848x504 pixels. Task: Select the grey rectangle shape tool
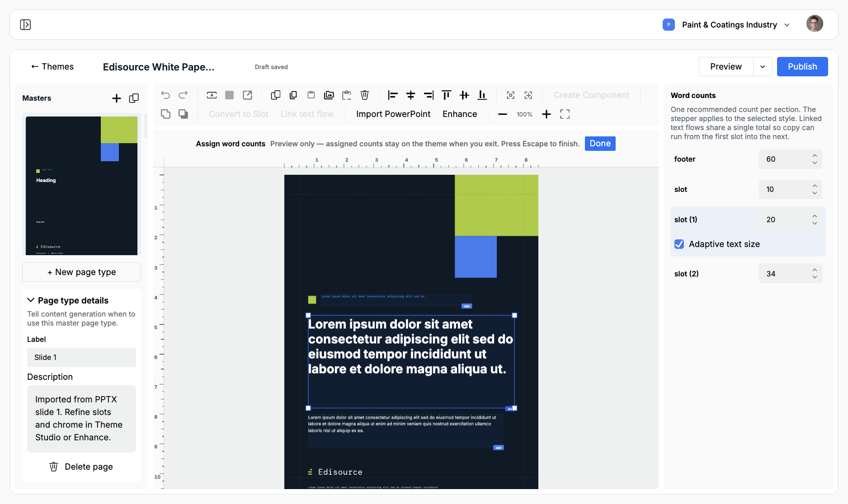(x=230, y=95)
